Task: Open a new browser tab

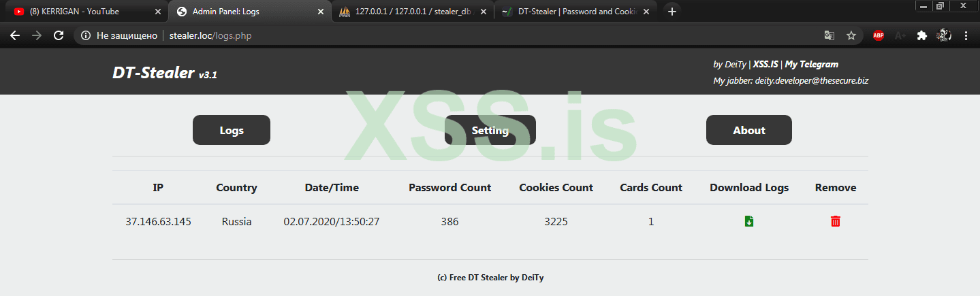Action: [x=671, y=12]
